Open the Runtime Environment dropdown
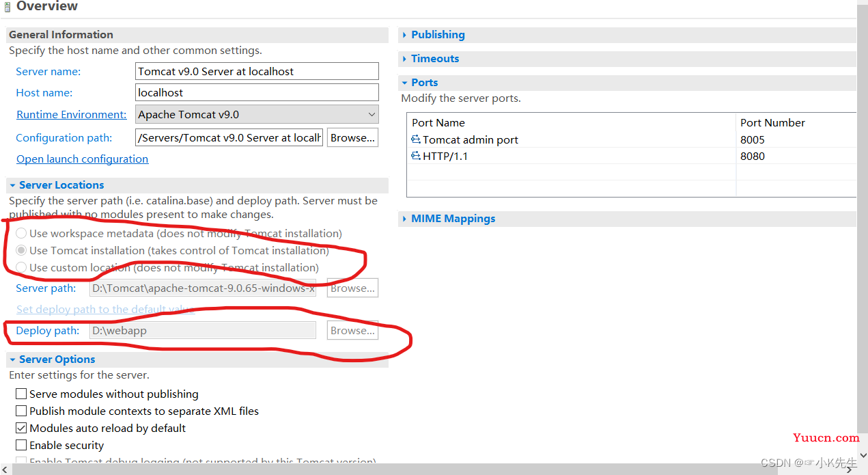 (257, 114)
